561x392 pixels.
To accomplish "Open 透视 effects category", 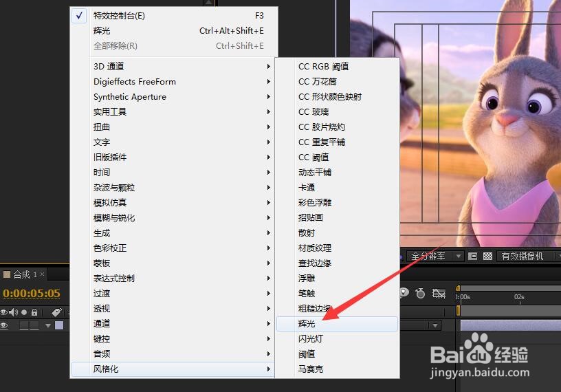I will tap(173, 309).
